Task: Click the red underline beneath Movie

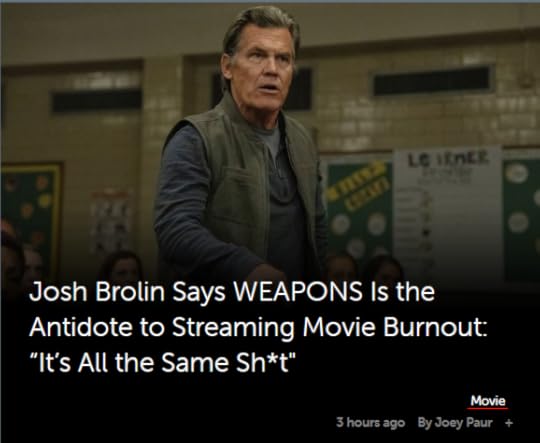Action: click(488, 409)
